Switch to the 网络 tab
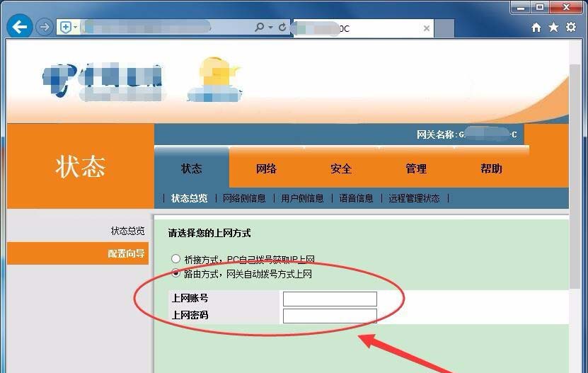The height and width of the screenshot is (373, 588). tap(266, 168)
